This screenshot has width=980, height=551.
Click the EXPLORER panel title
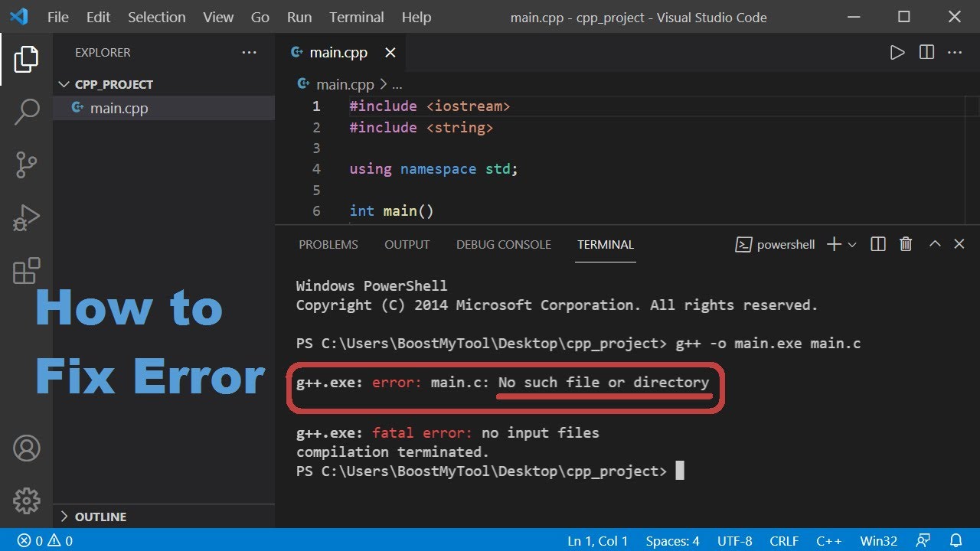click(x=103, y=53)
